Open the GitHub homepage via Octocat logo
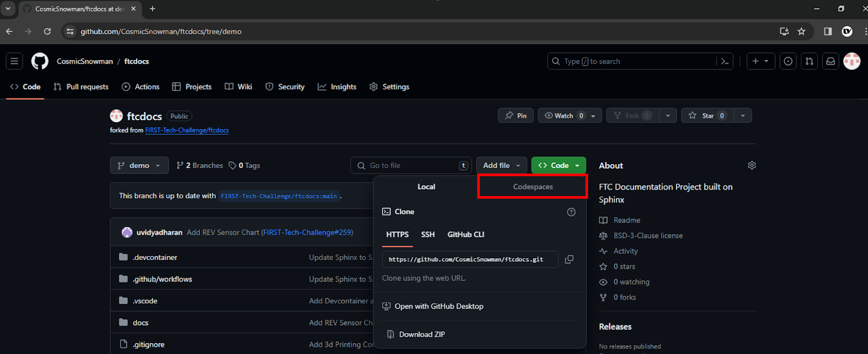The height and width of the screenshot is (354, 868). tap(40, 61)
